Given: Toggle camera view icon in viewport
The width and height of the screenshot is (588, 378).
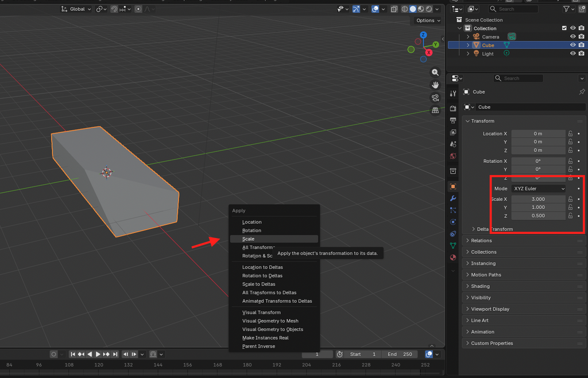Looking at the screenshot, I should point(435,98).
